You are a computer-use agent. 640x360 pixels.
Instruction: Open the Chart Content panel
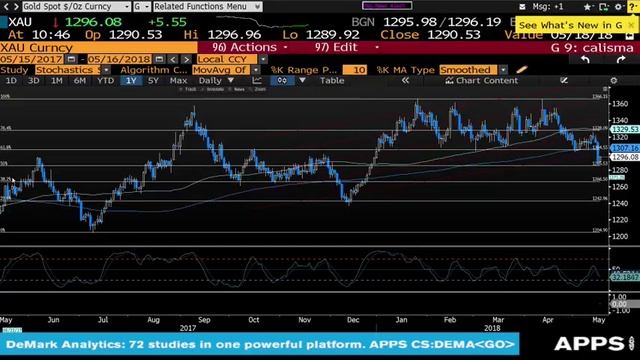[x=482, y=80]
